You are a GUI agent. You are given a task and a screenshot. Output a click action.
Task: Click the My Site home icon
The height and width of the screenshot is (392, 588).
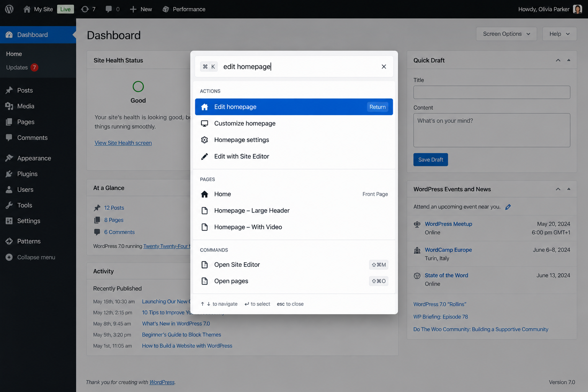[x=27, y=9]
